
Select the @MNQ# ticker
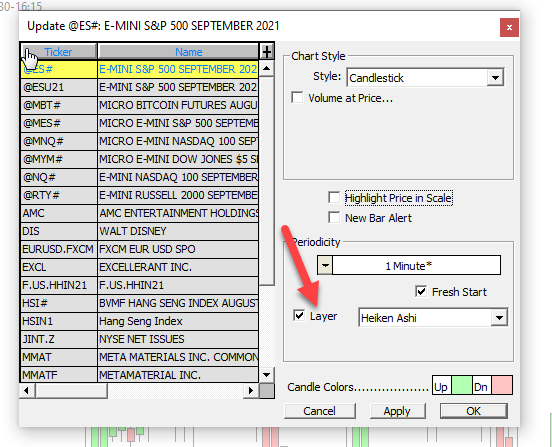[x=58, y=141]
